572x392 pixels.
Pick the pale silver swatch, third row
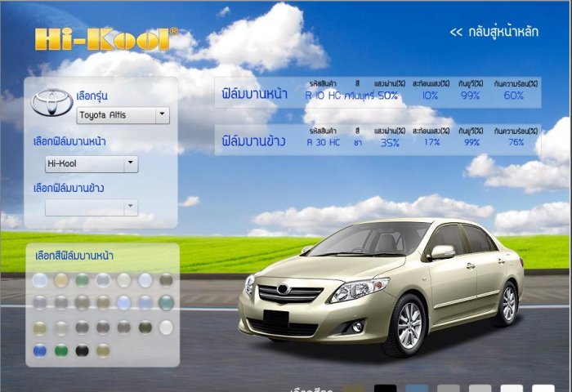(x=61, y=327)
